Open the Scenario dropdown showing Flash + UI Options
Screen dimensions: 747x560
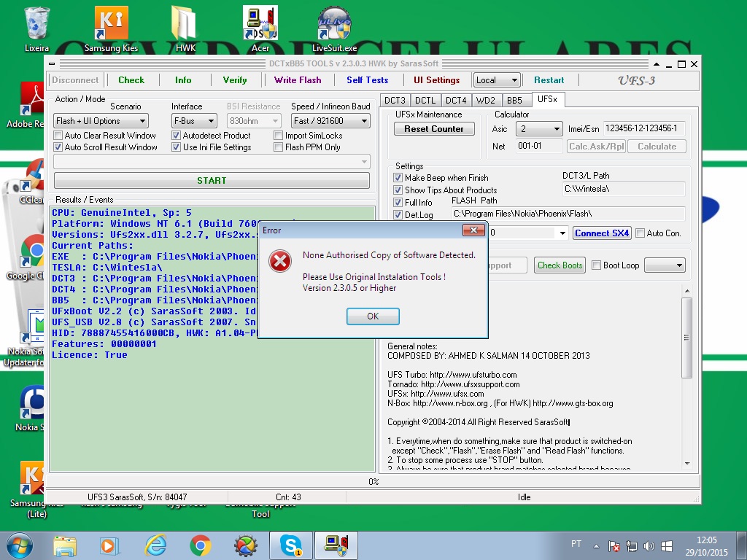[101, 121]
